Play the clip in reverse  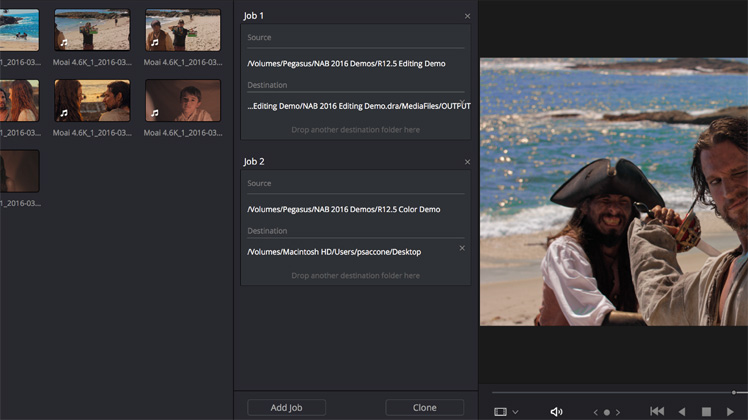coord(682,412)
